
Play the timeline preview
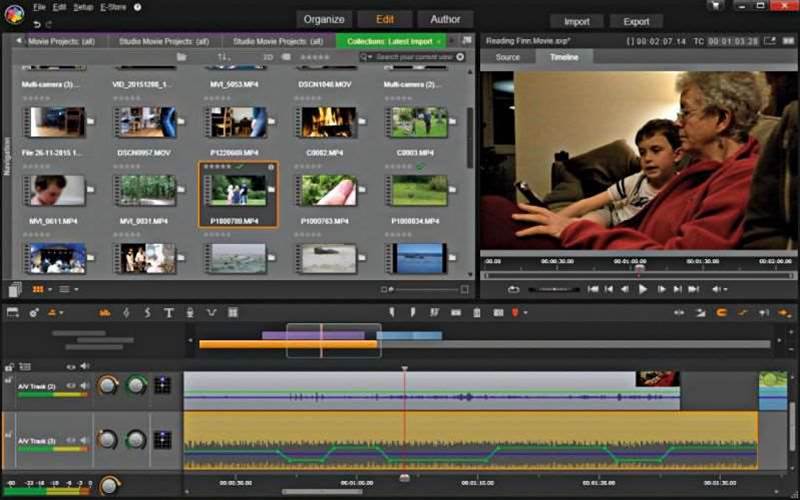point(643,289)
